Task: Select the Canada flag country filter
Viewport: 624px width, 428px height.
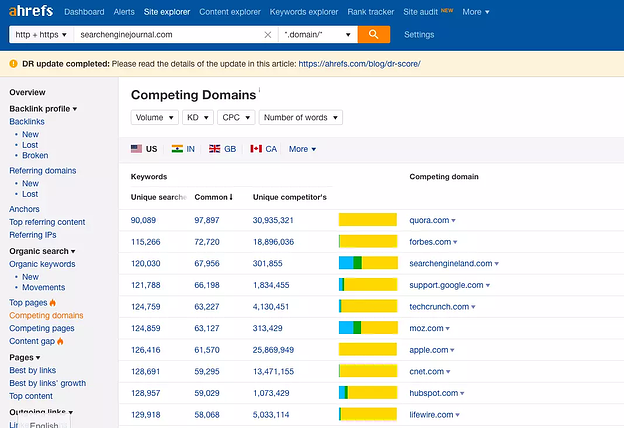Action: [263, 149]
